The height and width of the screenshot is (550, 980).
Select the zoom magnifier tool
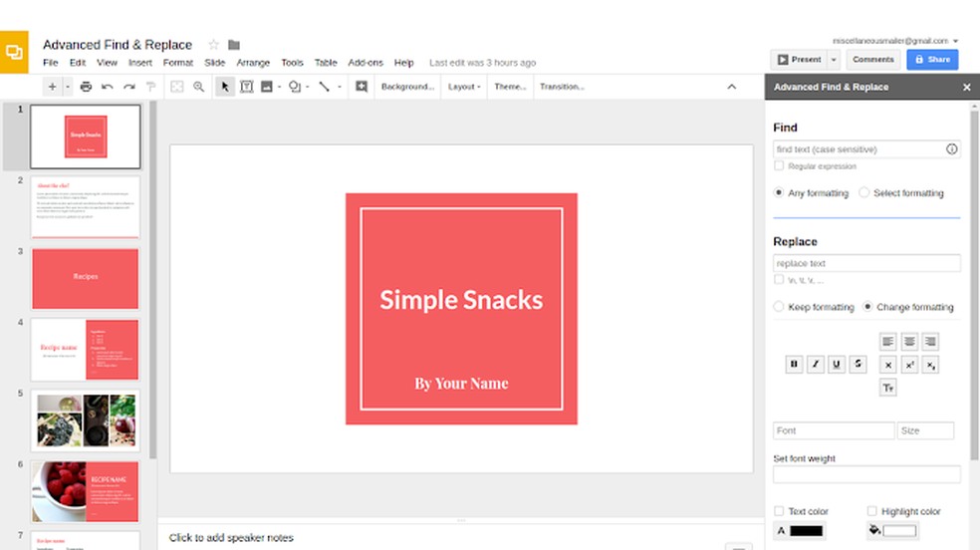click(199, 87)
